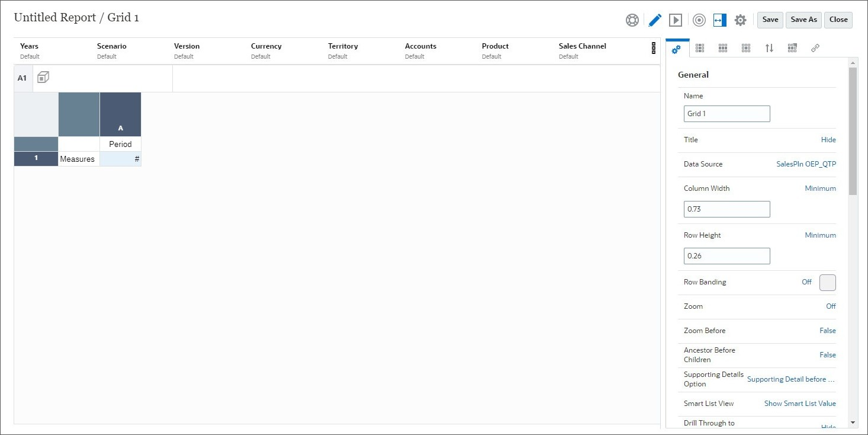Click the cube icon in cell A1

point(43,77)
